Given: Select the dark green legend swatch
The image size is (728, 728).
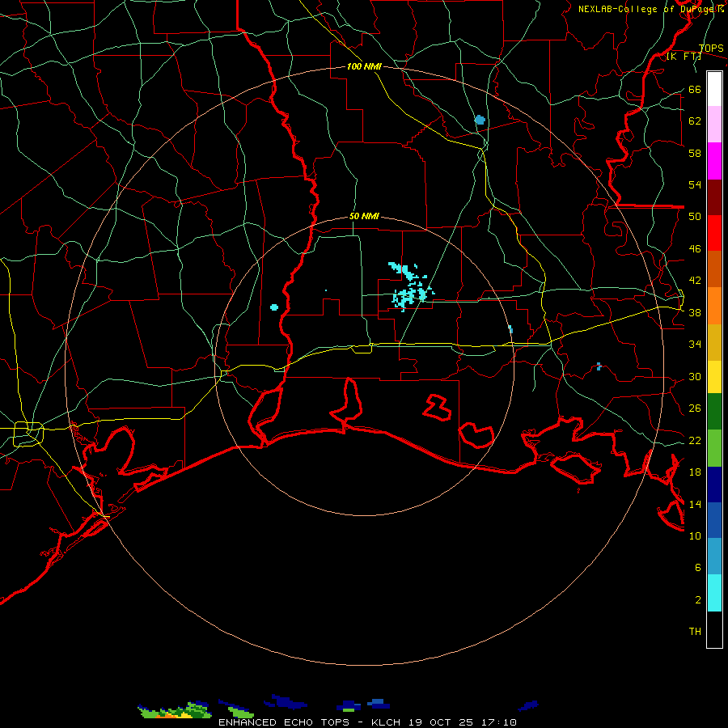Looking at the screenshot, I should pyautogui.click(x=714, y=412).
